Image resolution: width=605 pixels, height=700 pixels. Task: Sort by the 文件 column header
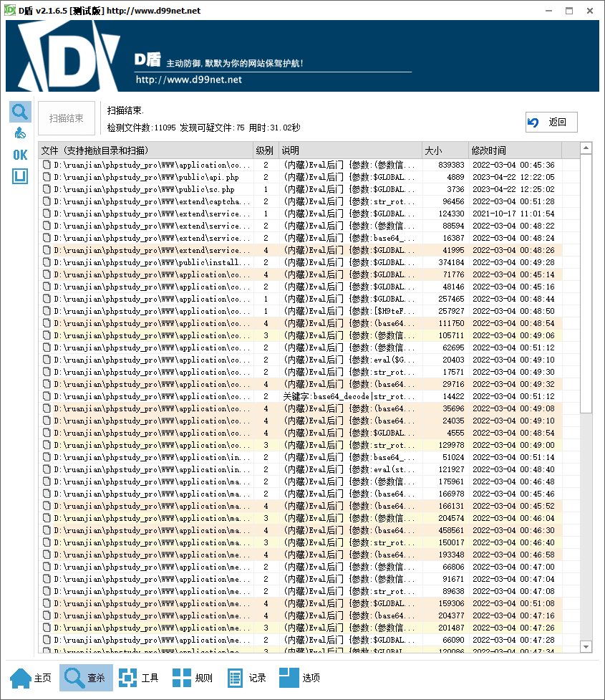pyautogui.click(x=145, y=150)
